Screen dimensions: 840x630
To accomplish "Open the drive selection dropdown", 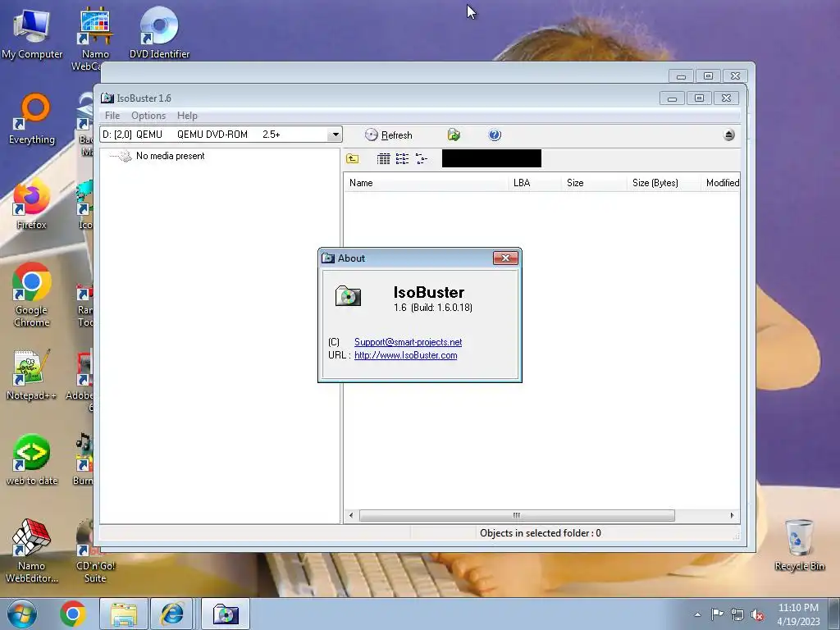I will click(335, 135).
